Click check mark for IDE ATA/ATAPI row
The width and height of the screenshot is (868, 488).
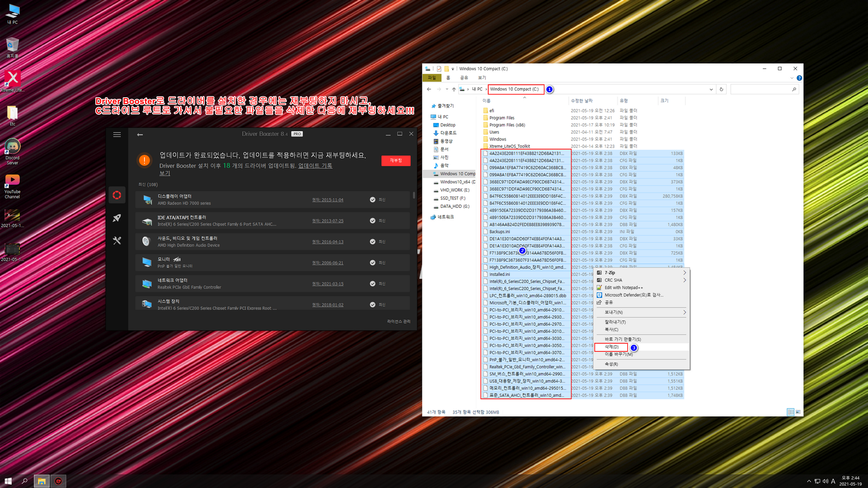click(372, 221)
